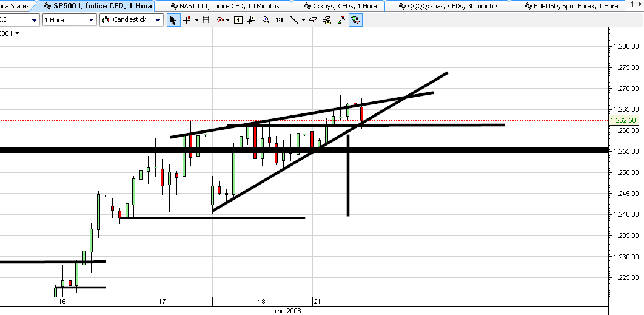Switch to NAS100.I 10 Minutos tab

(x=224, y=5)
